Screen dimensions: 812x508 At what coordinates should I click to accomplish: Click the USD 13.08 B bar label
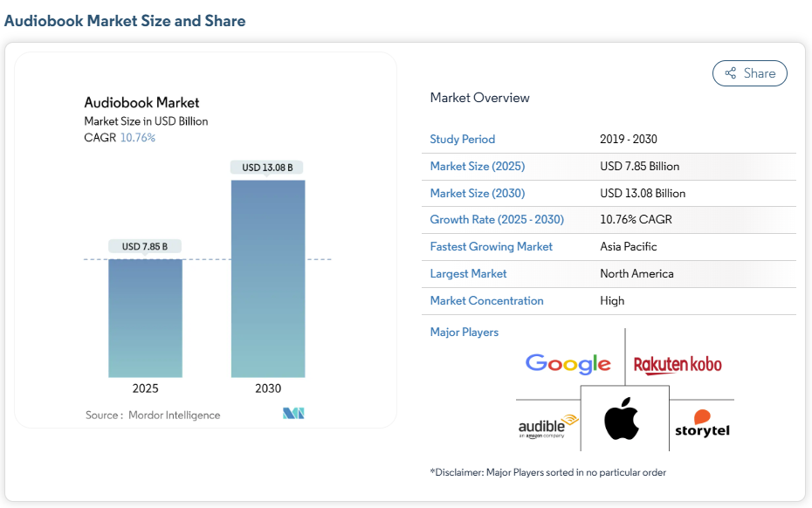(x=267, y=167)
